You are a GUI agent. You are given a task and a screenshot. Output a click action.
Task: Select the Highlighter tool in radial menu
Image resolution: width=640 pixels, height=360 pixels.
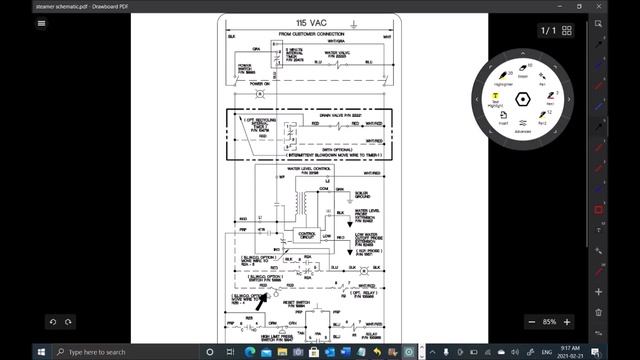coord(503,78)
